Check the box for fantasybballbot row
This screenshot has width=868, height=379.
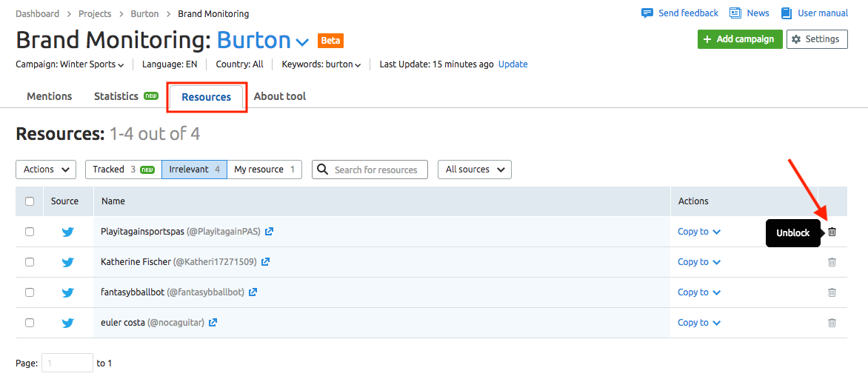pos(30,292)
